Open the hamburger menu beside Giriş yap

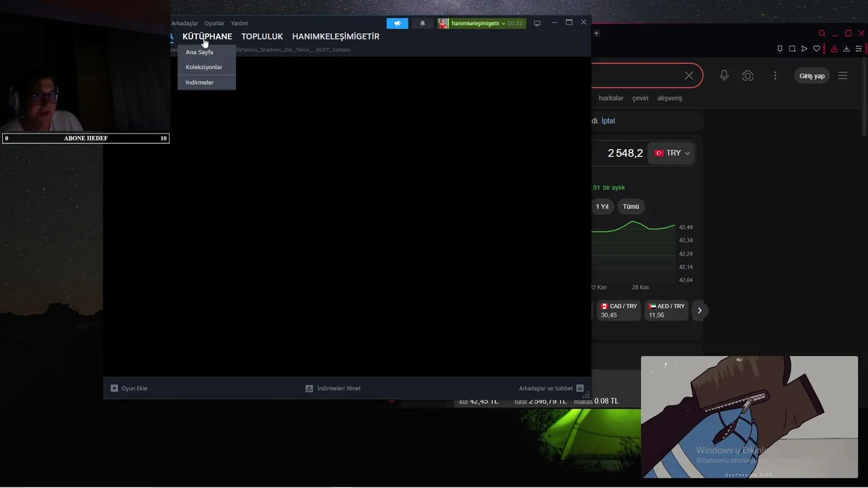tap(843, 76)
